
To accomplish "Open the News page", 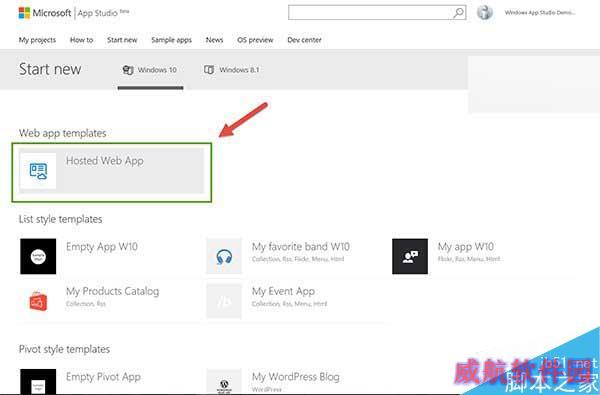I will pyautogui.click(x=214, y=40).
